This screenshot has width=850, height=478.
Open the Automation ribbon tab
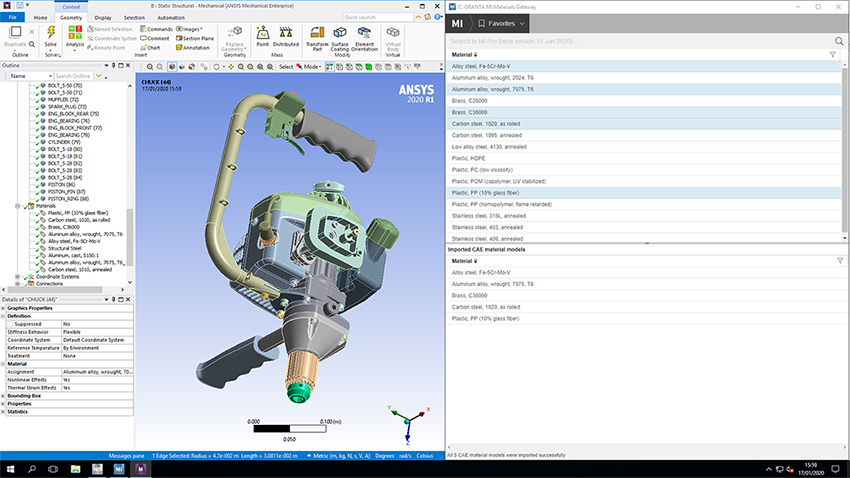[x=171, y=17]
